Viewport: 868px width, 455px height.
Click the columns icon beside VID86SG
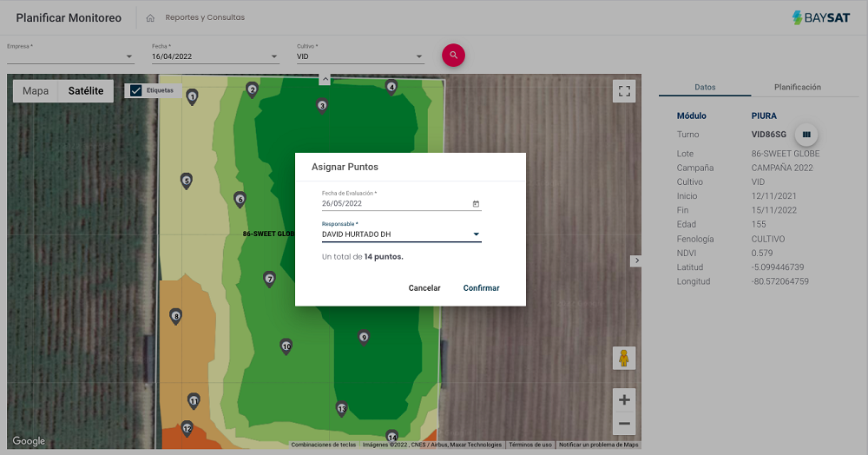pyautogui.click(x=806, y=135)
